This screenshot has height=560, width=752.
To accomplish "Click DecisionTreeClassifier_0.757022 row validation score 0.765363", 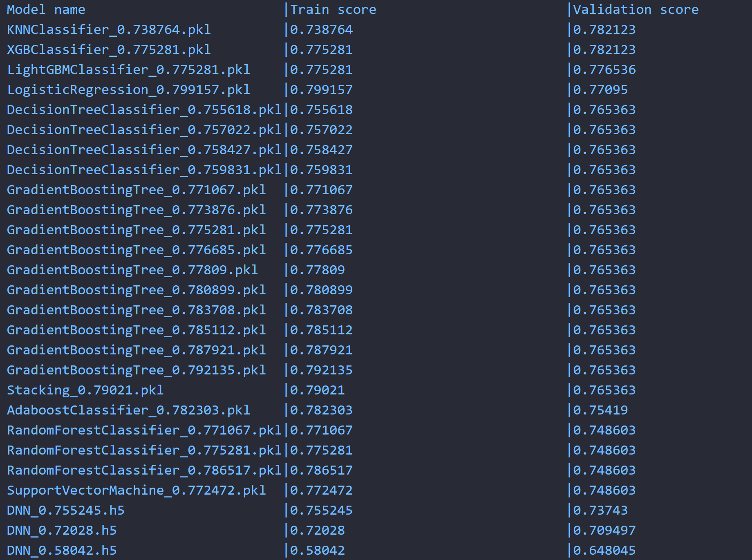I will 604,130.
